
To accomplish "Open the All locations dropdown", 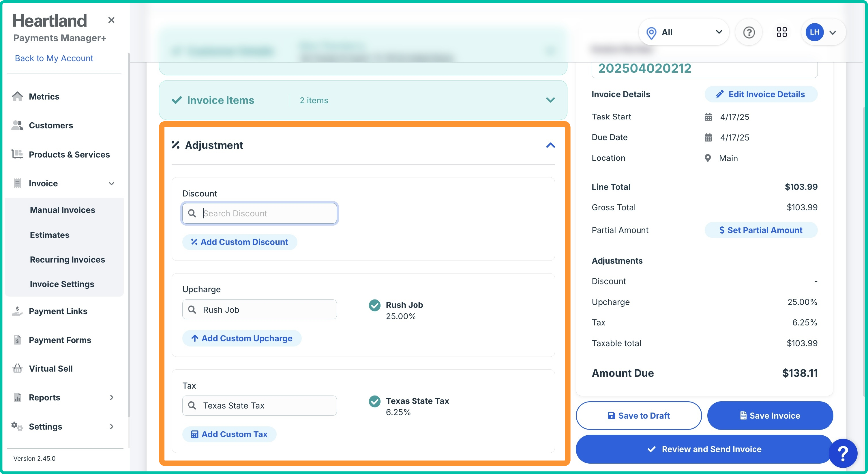I will (x=683, y=33).
